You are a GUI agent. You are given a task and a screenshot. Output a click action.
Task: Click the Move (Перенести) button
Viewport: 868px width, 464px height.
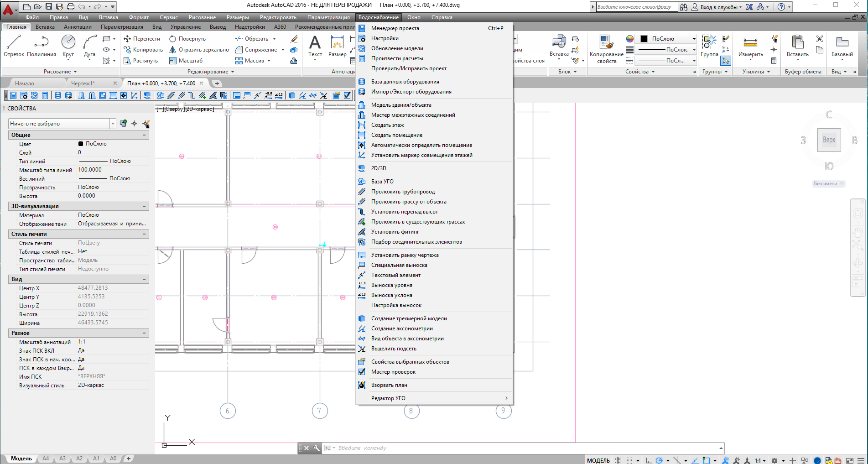(142, 39)
